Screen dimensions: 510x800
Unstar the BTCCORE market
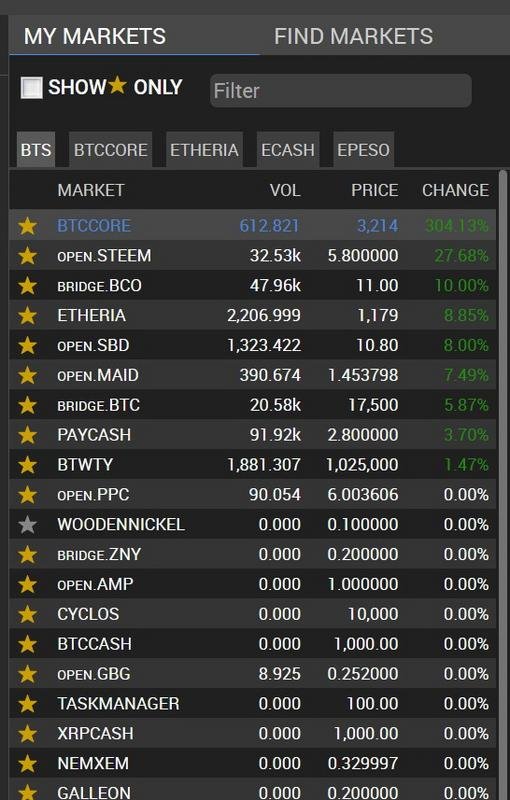click(28, 226)
